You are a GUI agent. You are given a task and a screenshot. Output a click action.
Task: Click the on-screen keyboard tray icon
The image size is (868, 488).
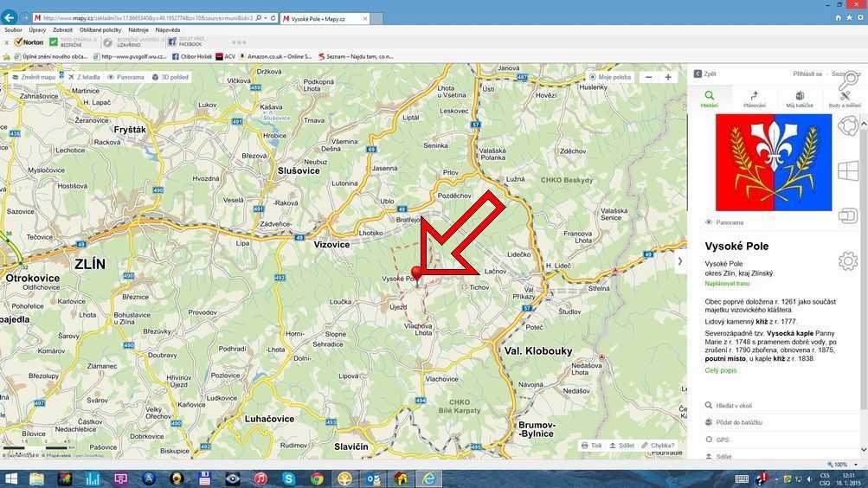point(742,479)
